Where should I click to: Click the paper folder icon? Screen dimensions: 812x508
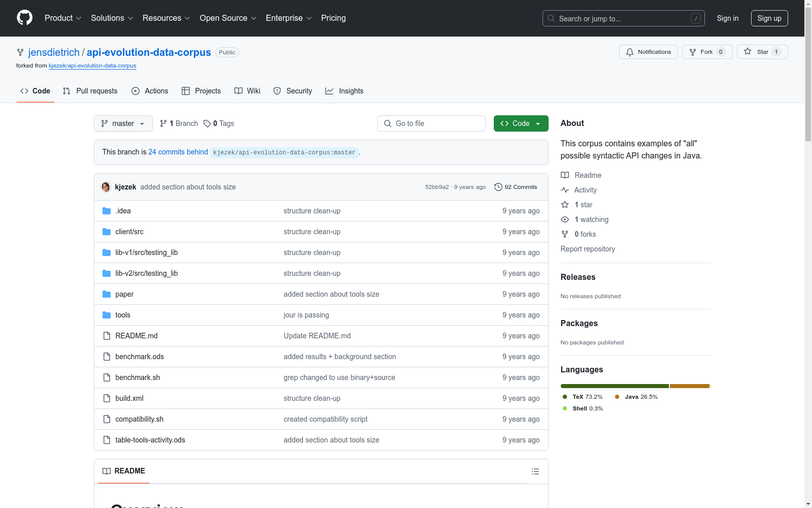[107, 294]
